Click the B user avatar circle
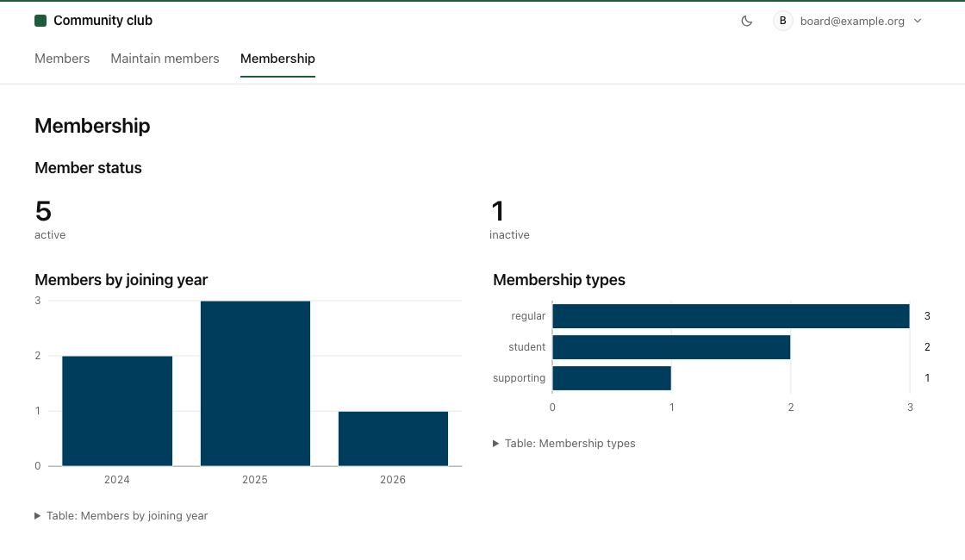The width and height of the screenshot is (965, 560). [x=783, y=21]
